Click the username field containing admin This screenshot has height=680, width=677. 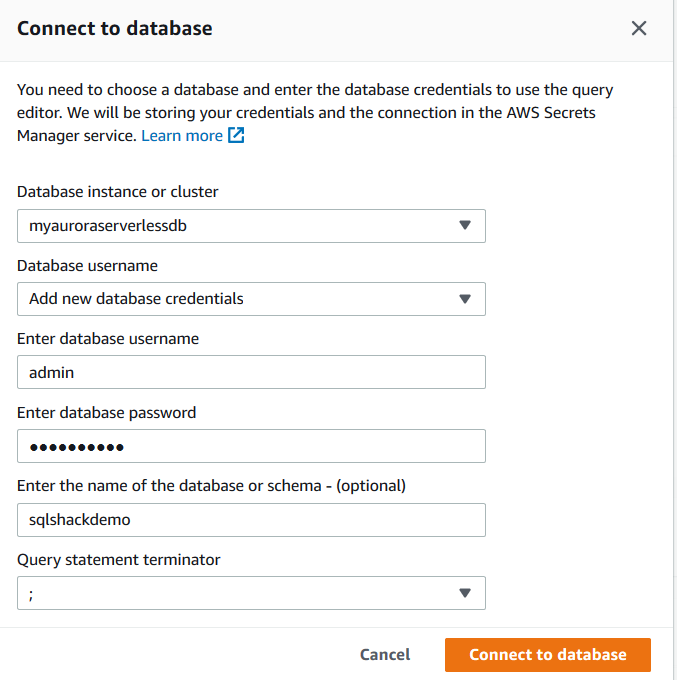pos(251,372)
